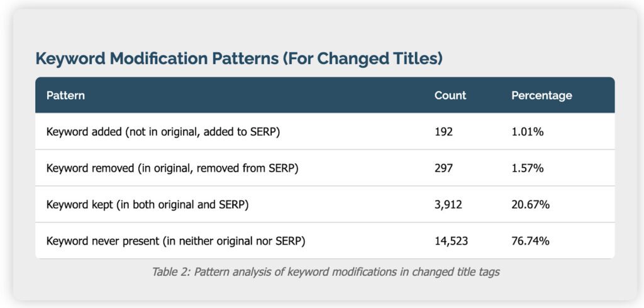
Task: Click the Pattern column header
Action: click(x=65, y=96)
